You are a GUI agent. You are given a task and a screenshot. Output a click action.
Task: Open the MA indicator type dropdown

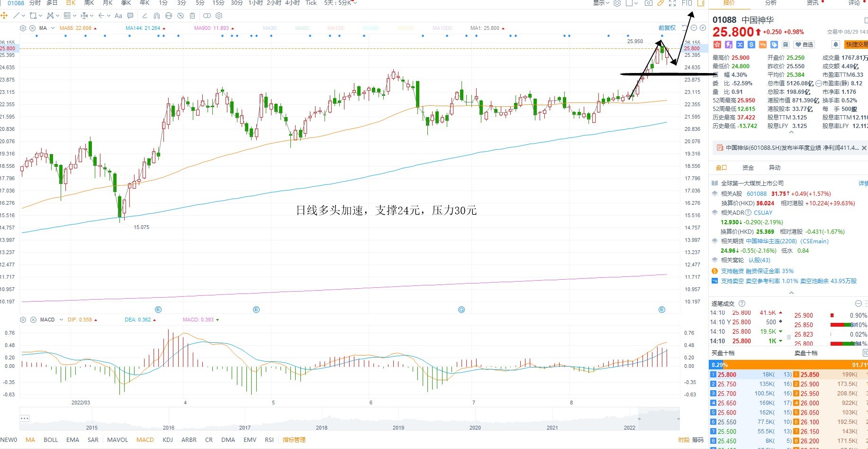[53, 28]
